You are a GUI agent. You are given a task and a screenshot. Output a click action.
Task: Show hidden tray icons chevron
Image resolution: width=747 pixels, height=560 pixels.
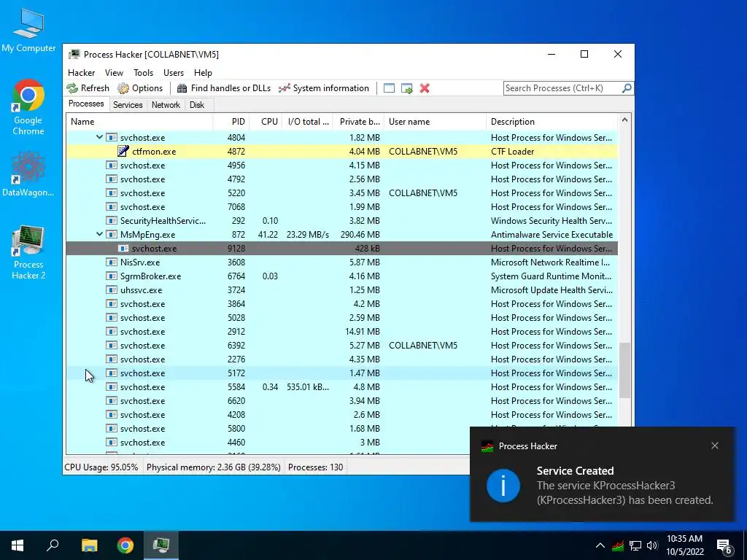[600, 545]
